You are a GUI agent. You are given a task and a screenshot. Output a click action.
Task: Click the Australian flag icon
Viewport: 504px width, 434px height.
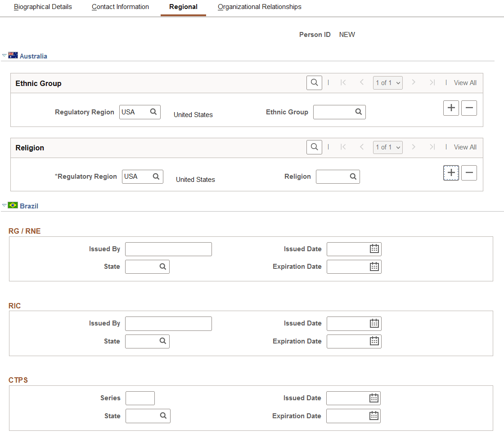pyautogui.click(x=13, y=55)
